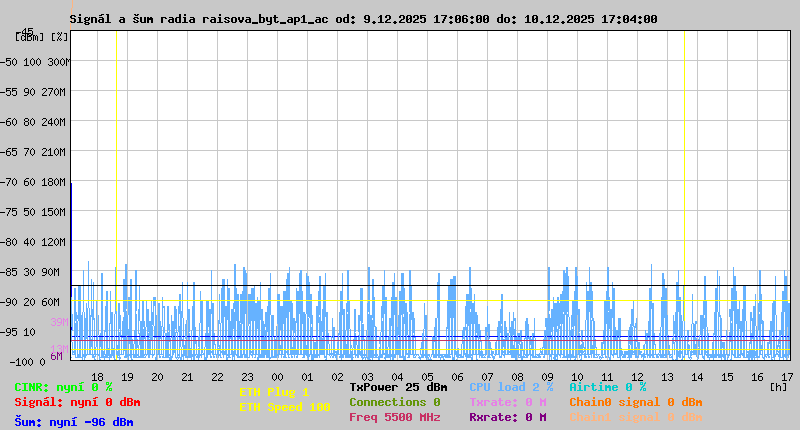Viewport: 800px width, 430px height.
Task: Click the 300M label on the y-axis
Action: (59, 62)
